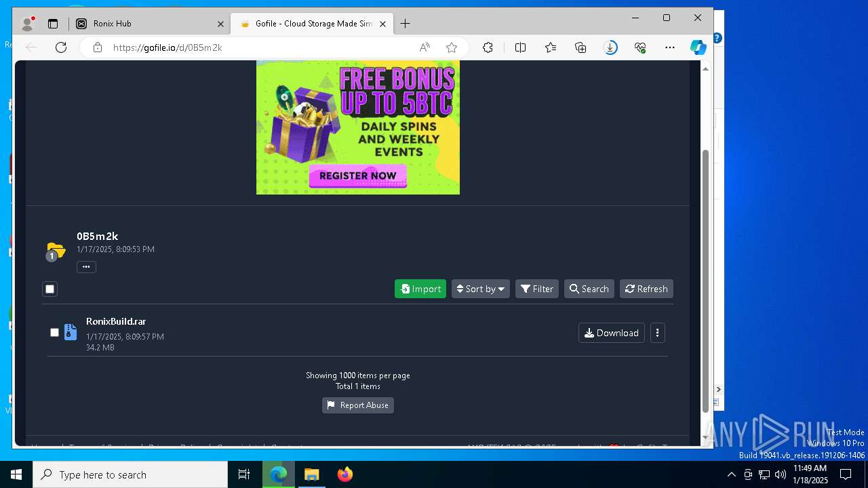
Task: Click the RonixBuild.rar archive icon
Action: 71,332
